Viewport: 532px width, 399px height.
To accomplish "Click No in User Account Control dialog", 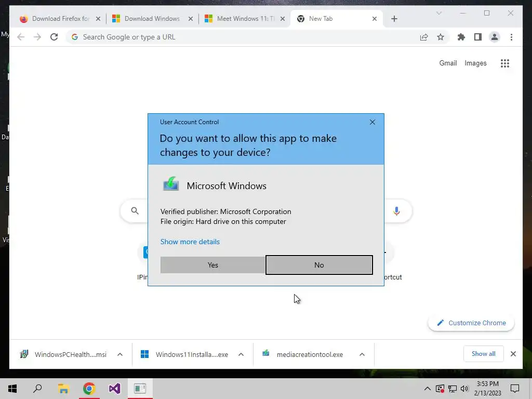I will (x=319, y=265).
